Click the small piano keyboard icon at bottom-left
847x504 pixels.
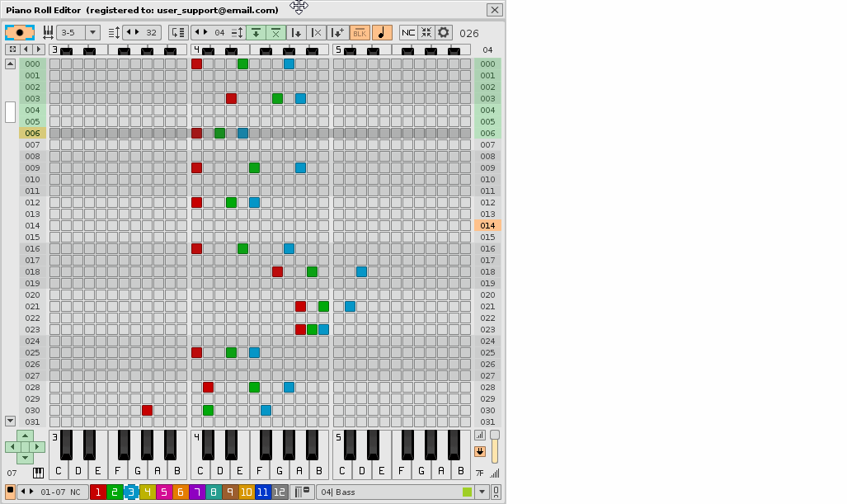click(x=38, y=473)
